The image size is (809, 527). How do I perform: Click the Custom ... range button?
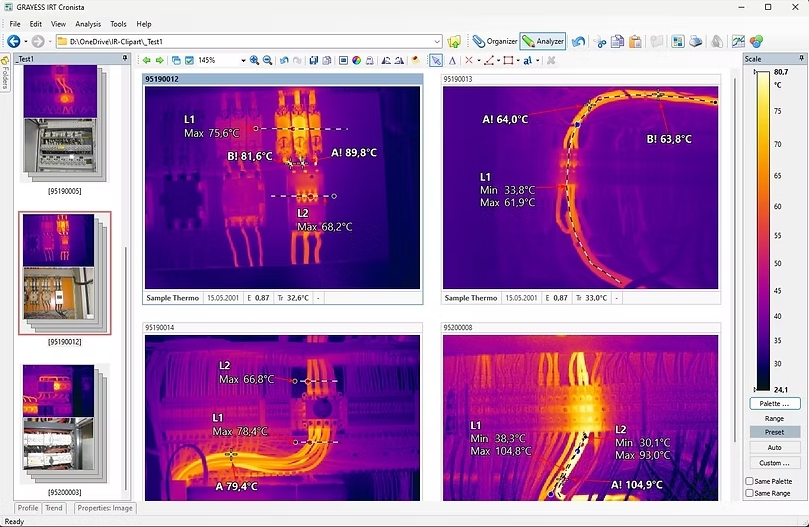pyautogui.click(x=774, y=463)
